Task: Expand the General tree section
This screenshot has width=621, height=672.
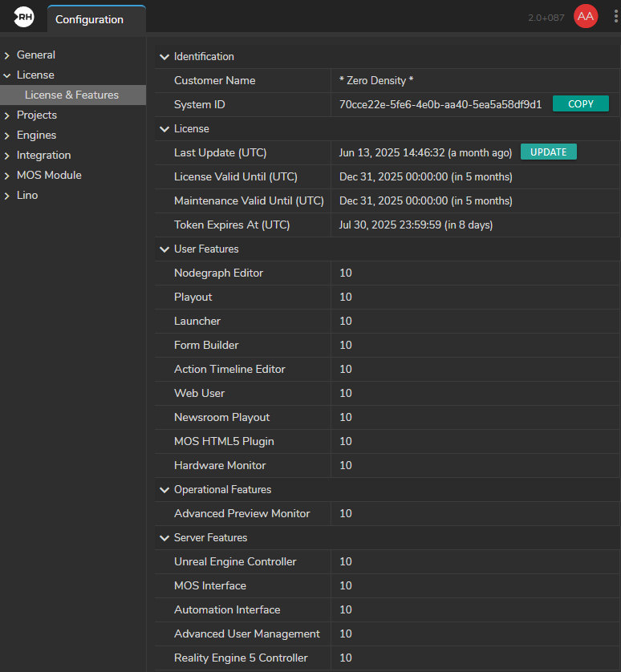Action: pos(7,55)
